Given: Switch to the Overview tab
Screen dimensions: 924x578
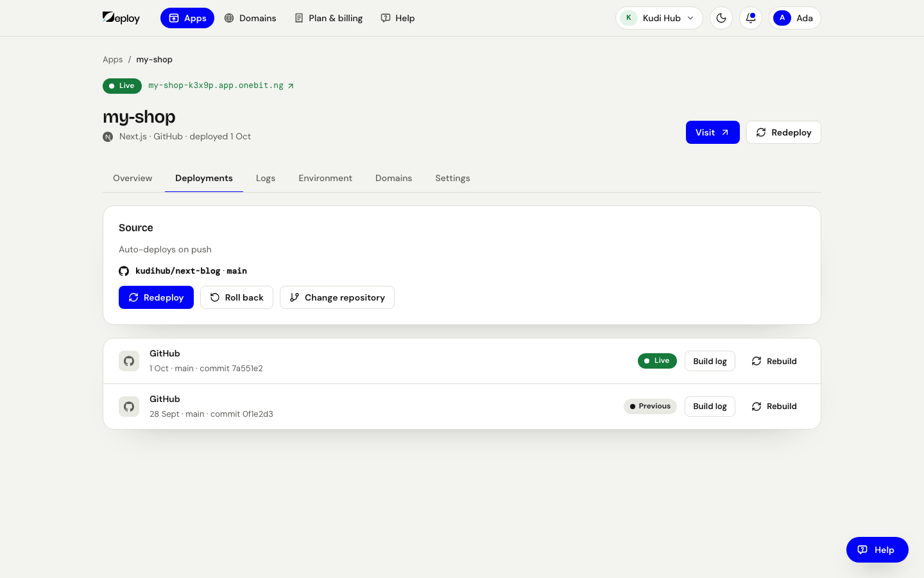Looking at the screenshot, I should (133, 179).
